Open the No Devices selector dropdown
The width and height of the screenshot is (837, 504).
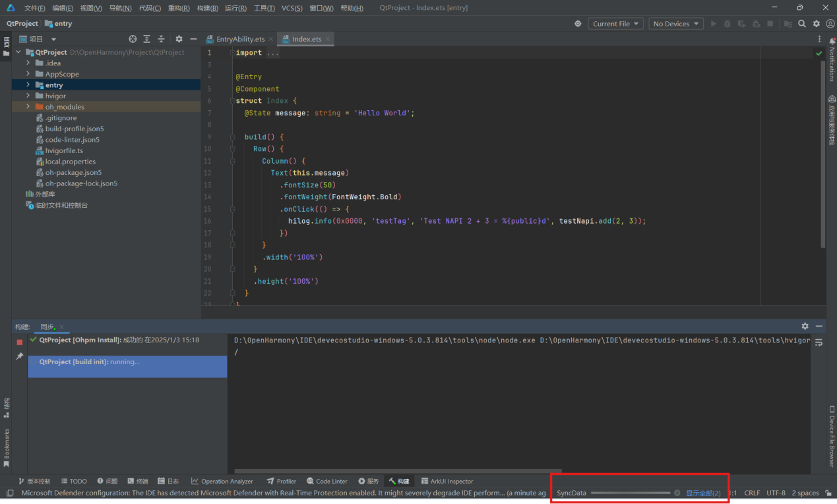click(x=675, y=24)
